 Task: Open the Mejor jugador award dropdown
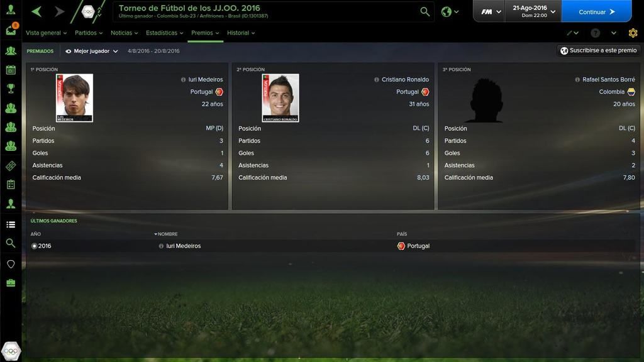click(92, 52)
